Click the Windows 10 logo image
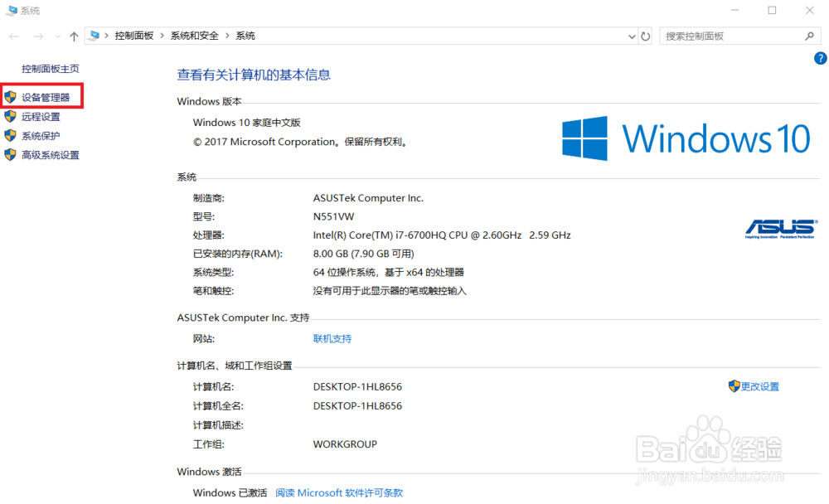This screenshot has width=829, height=504. (686, 138)
